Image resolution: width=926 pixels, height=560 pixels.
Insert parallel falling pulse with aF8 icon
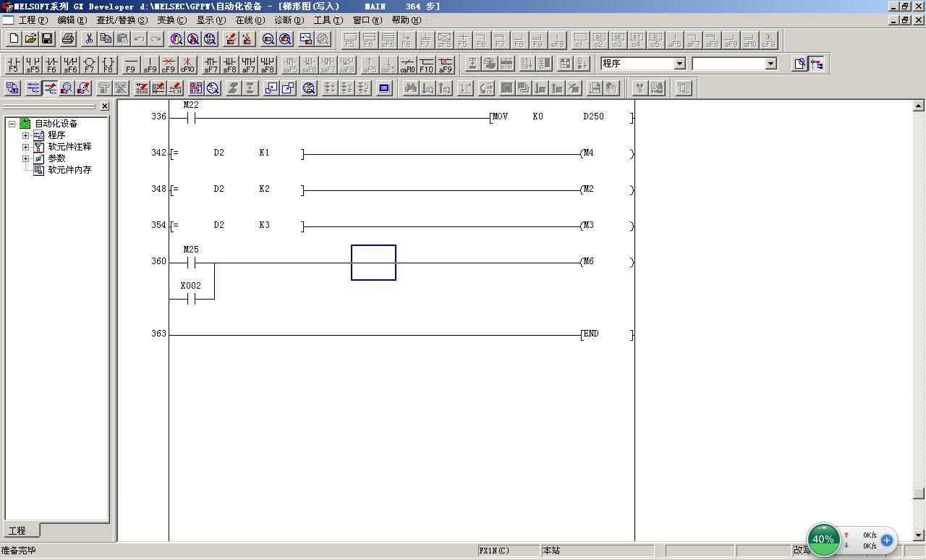267,64
